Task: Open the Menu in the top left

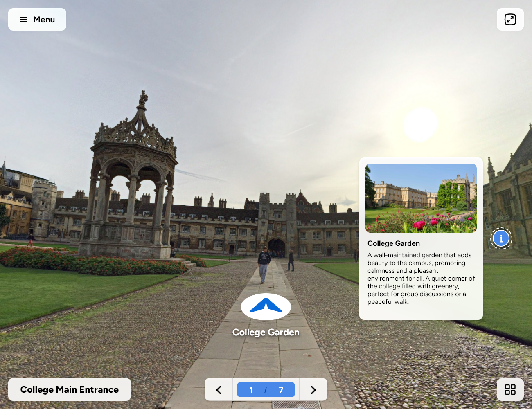Action: click(37, 19)
